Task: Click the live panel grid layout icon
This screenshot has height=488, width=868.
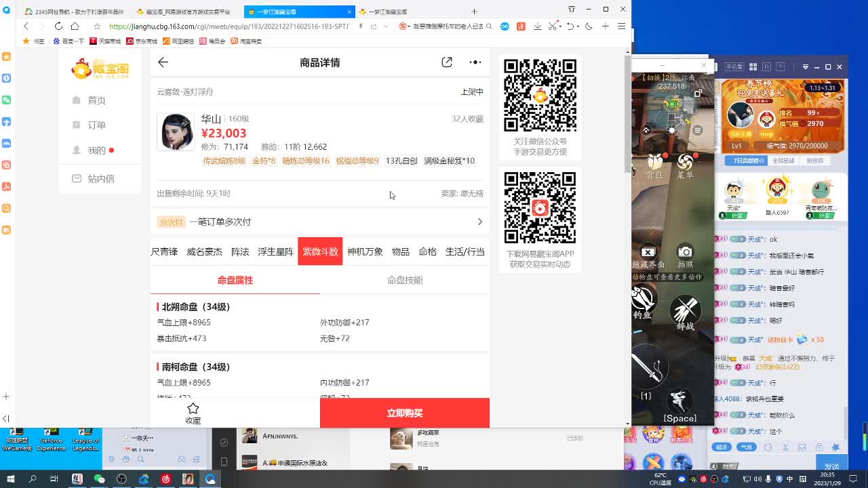Action: [753, 67]
